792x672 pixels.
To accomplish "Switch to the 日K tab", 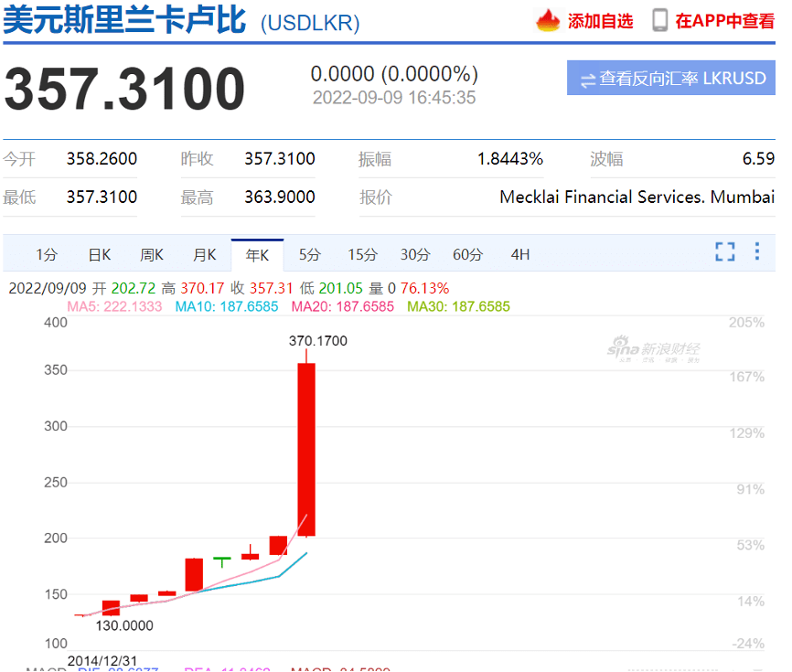I will (99, 254).
